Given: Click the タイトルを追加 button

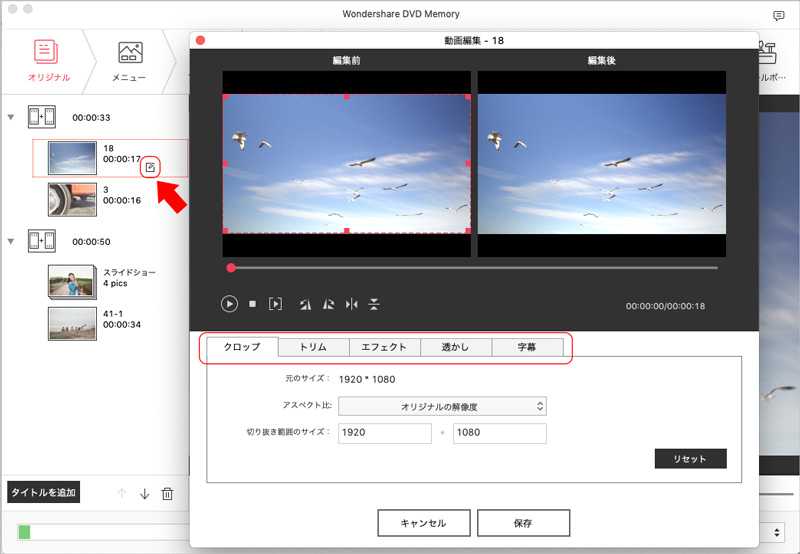Looking at the screenshot, I should pyautogui.click(x=43, y=492).
